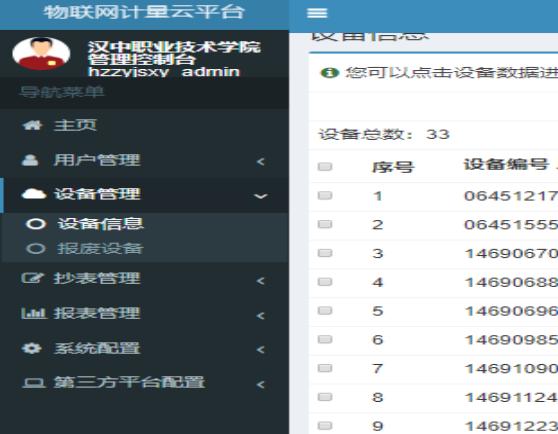Click the user icon beside 用户管理
Screen dimensions: 558x434
pos(30,160)
